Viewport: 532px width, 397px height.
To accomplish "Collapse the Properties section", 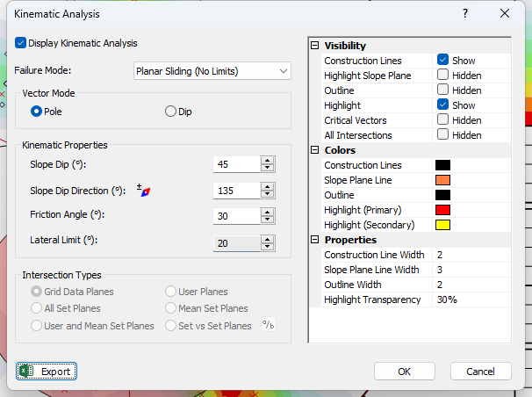I will point(315,240).
